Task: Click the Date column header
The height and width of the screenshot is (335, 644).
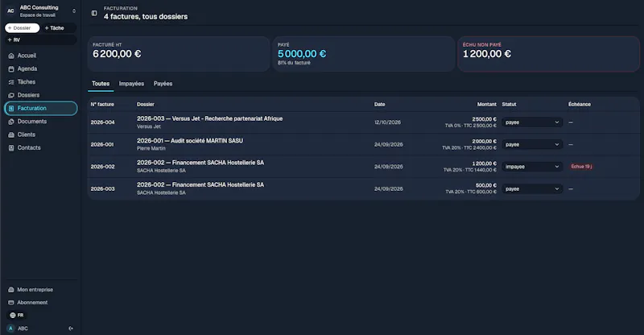Action: 379,105
